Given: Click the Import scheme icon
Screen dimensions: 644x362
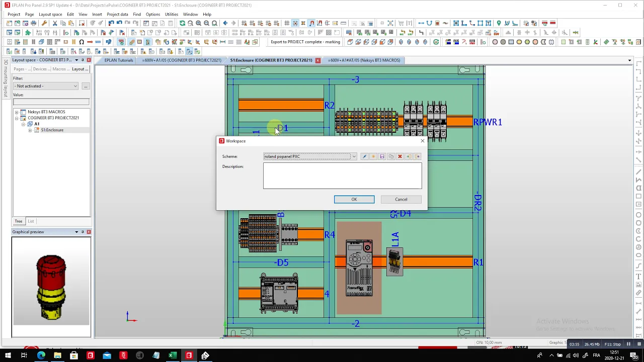Looking at the screenshot, I should 409,156.
